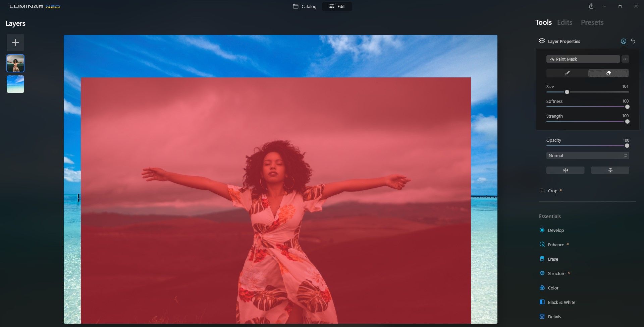This screenshot has width=644, height=327.
Task: Select the woman portrait layer thumbnail
Action: point(15,63)
